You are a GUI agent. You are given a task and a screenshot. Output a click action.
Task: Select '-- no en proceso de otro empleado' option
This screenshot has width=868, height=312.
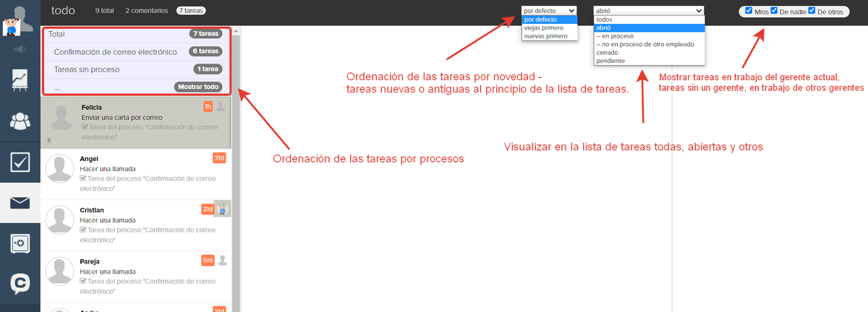coord(649,44)
